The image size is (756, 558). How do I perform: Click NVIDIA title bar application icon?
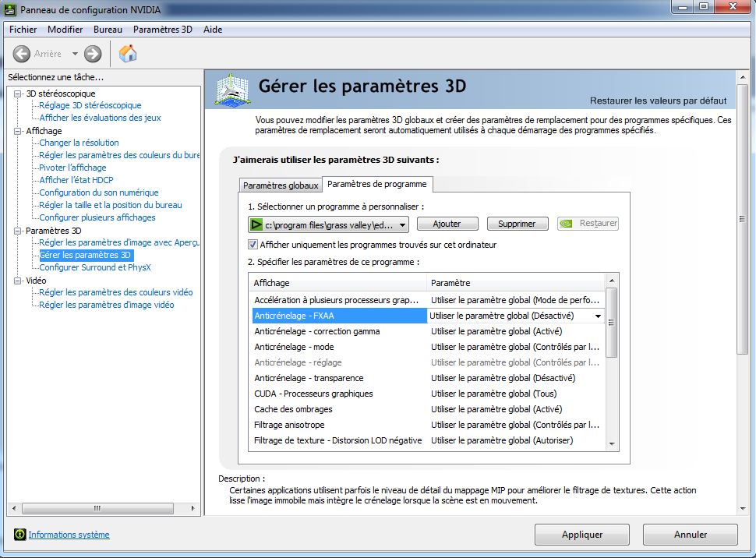pyautogui.click(x=9, y=9)
